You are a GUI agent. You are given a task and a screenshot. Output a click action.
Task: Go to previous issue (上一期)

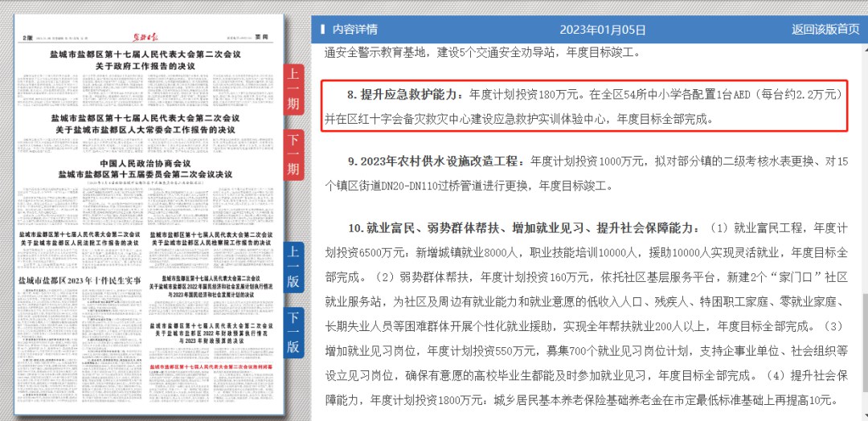[293, 89]
